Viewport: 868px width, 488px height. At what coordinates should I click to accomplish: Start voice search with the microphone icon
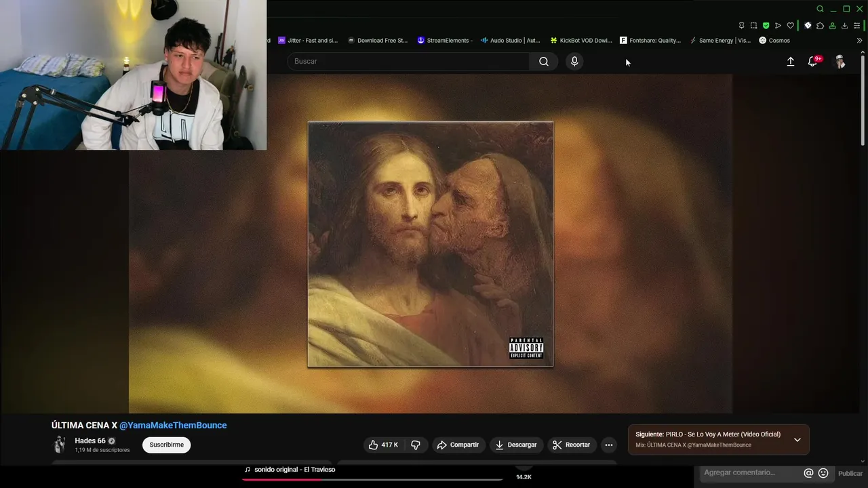[574, 62]
